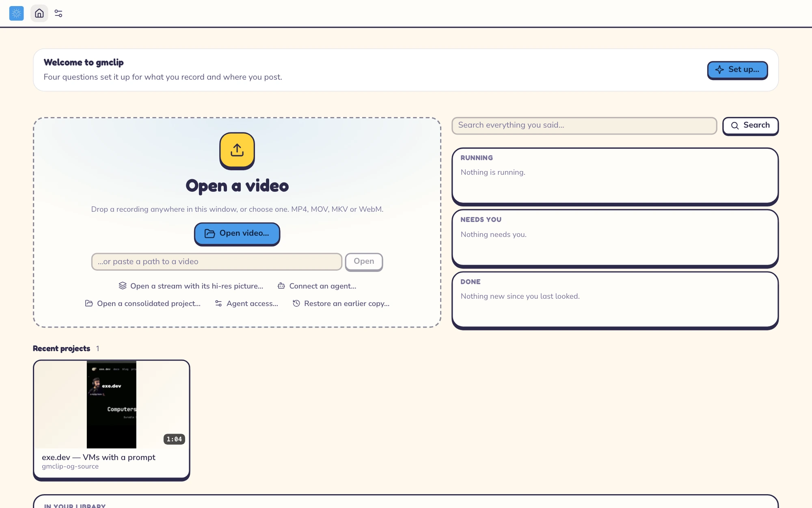The height and width of the screenshot is (508, 812).
Task: Click the RUNNING panel header
Action: coord(477,158)
